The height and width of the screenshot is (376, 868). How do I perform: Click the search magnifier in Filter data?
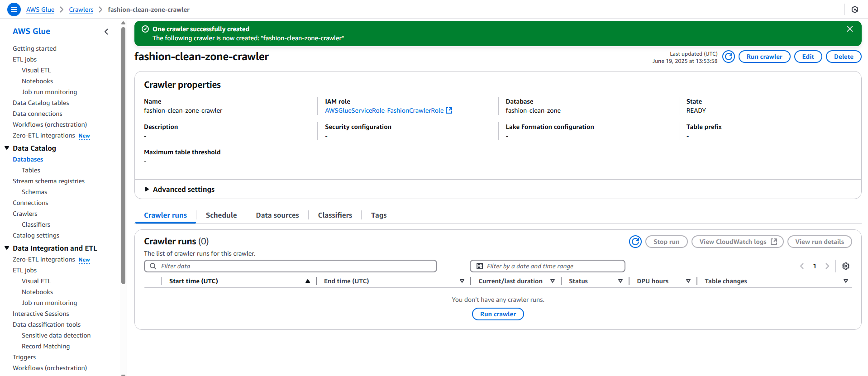(153, 266)
